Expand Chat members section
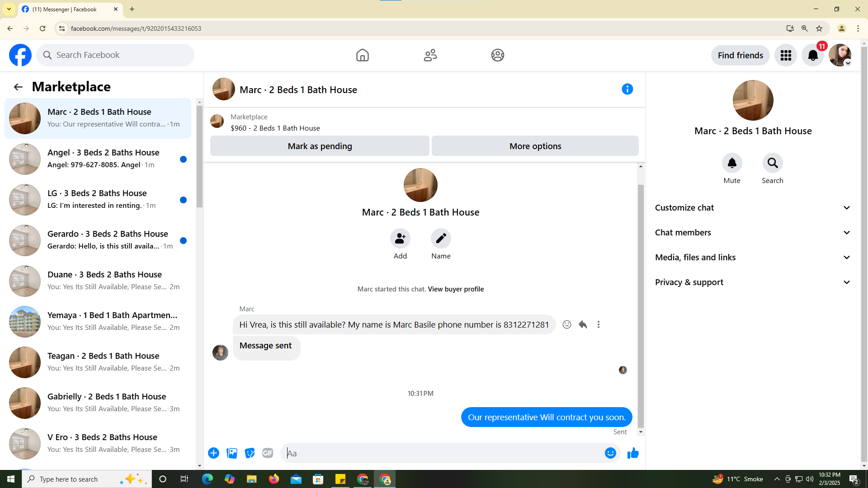868x488 pixels. point(753,233)
